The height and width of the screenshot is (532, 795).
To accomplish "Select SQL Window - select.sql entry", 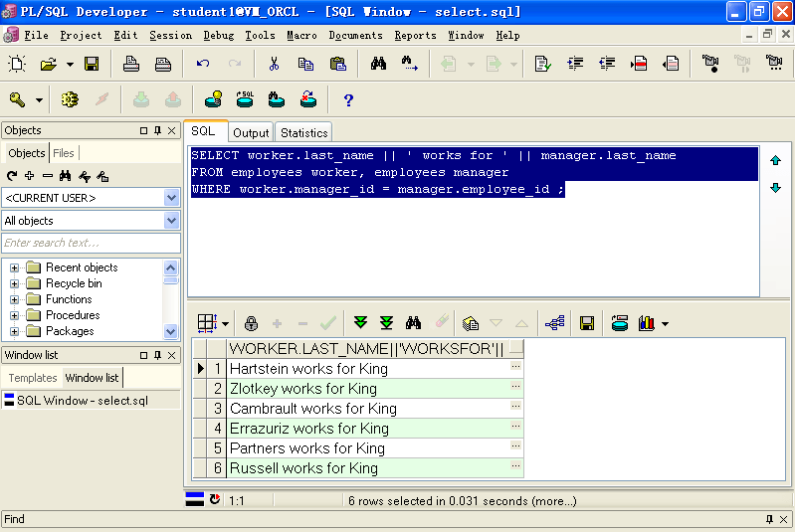I will coord(83,401).
